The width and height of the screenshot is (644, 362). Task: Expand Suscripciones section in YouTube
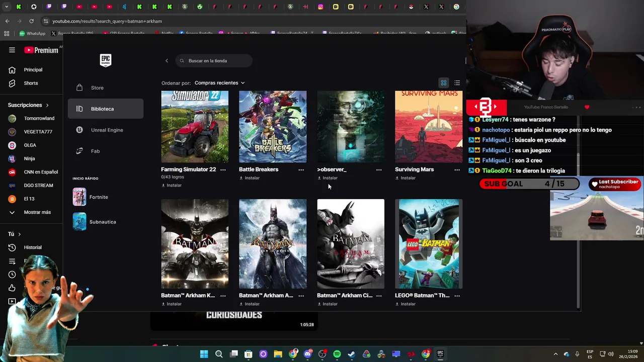pos(28,105)
